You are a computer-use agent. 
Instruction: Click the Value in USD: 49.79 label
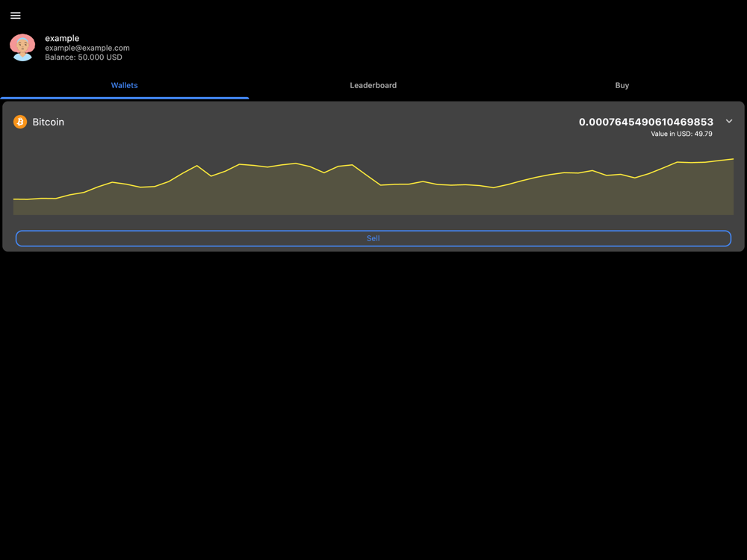click(x=681, y=134)
